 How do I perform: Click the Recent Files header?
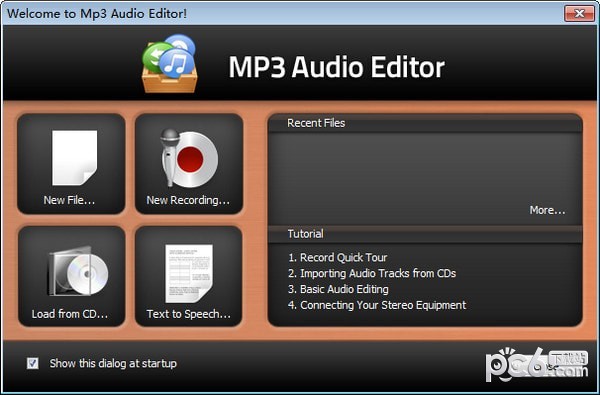click(316, 123)
